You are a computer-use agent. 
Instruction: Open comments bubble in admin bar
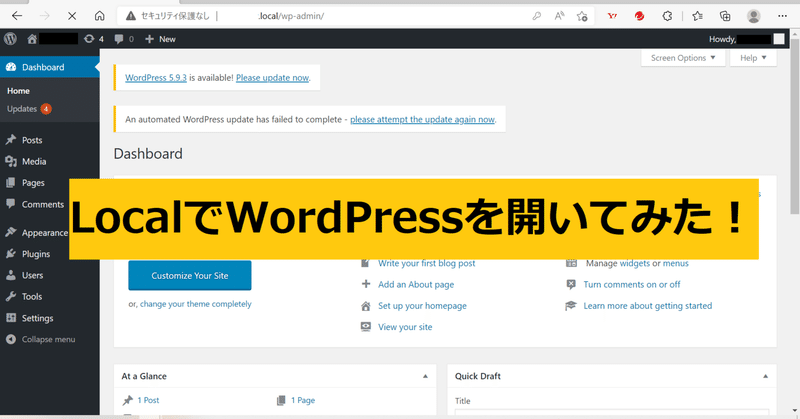click(x=124, y=39)
